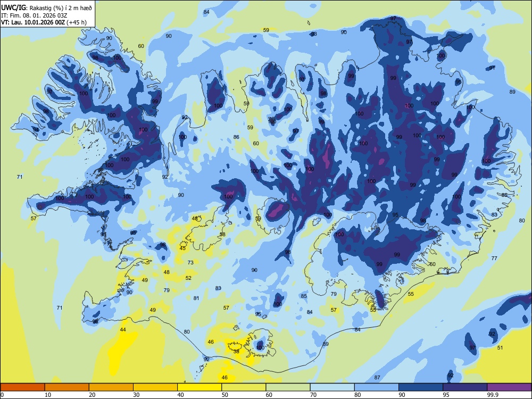Click the 30–40 legend color swatch

click(x=155, y=387)
